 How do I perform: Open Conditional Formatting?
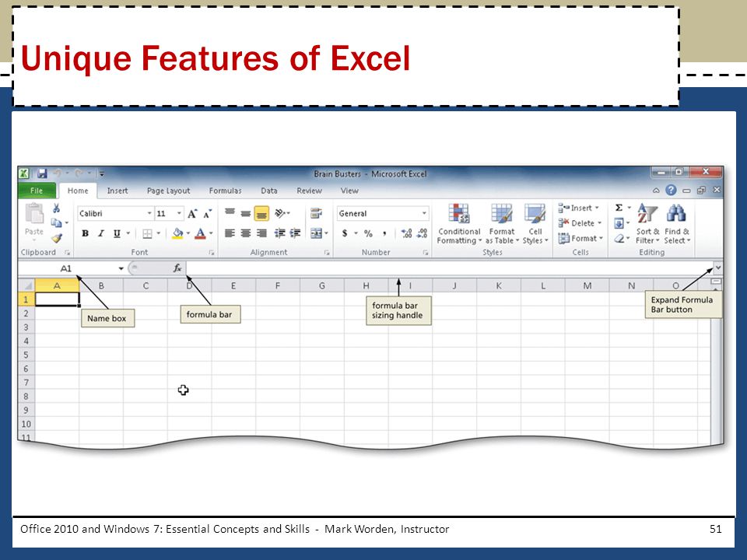459,224
